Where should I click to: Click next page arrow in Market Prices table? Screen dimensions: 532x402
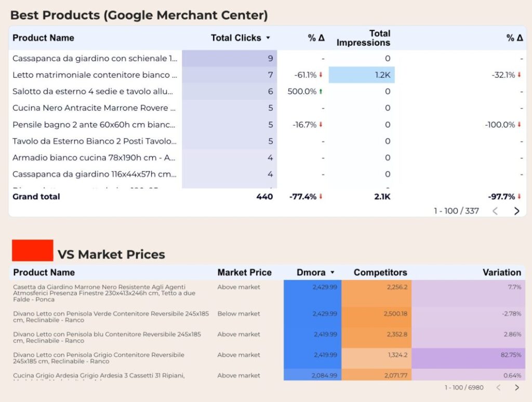pyautogui.click(x=517, y=387)
